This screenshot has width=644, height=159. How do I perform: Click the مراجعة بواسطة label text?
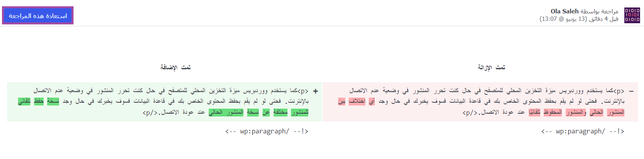tap(600, 11)
